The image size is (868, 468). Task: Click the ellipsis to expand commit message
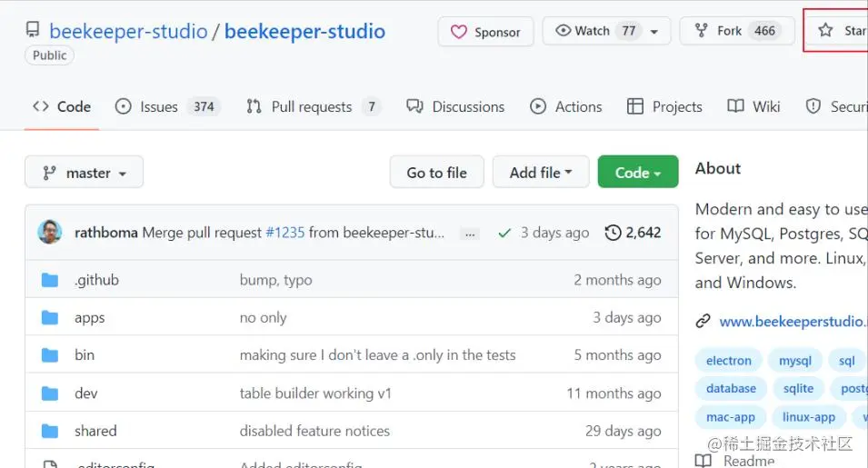click(470, 234)
